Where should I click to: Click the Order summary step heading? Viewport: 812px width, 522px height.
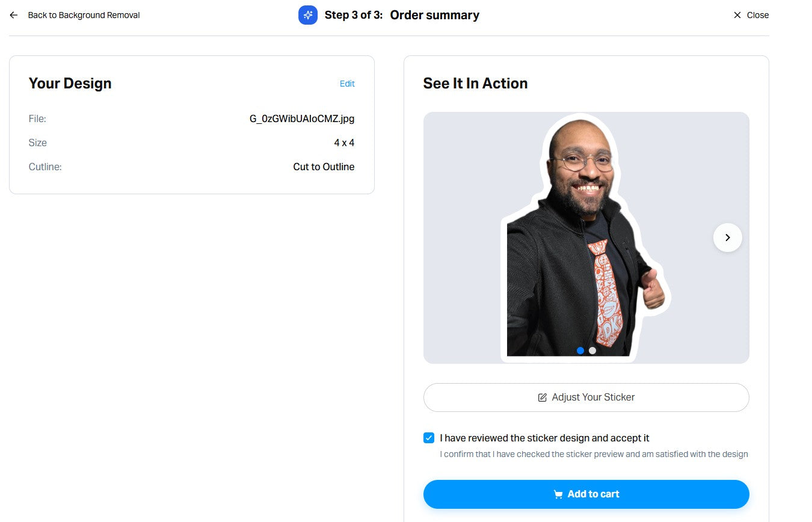click(434, 15)
